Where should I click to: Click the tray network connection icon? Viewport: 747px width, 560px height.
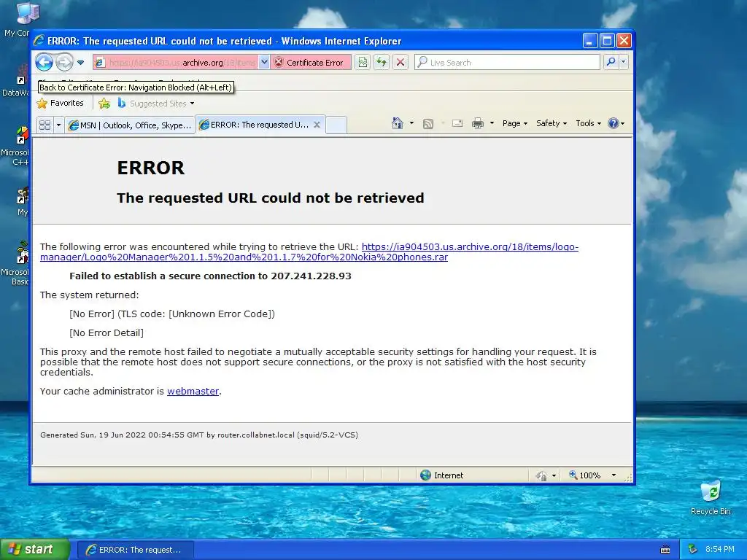point(693,550)
